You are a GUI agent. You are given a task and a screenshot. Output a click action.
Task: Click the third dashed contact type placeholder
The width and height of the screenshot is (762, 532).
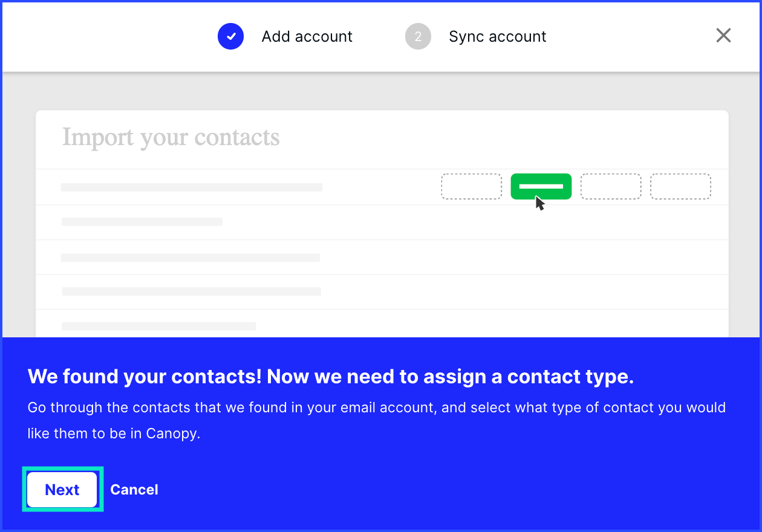pyautogui.click(x=611, y=186)
